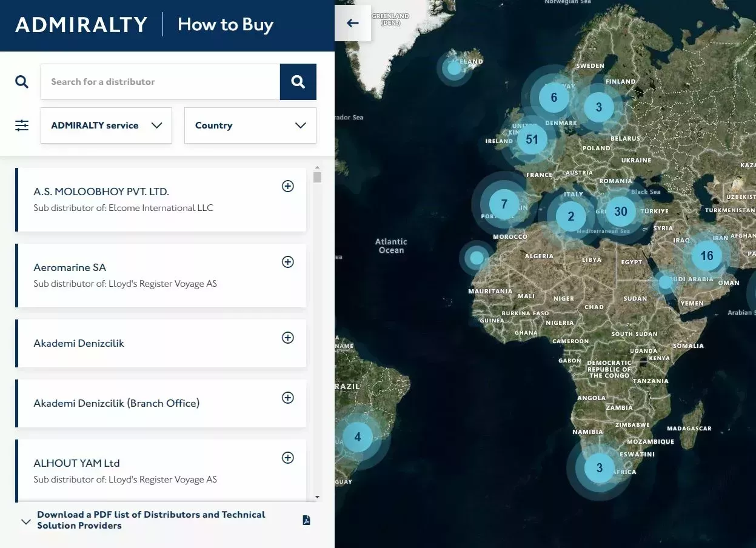Open the filter sliders icon
This screenshot has height=548, width=756.
point(22,125)
